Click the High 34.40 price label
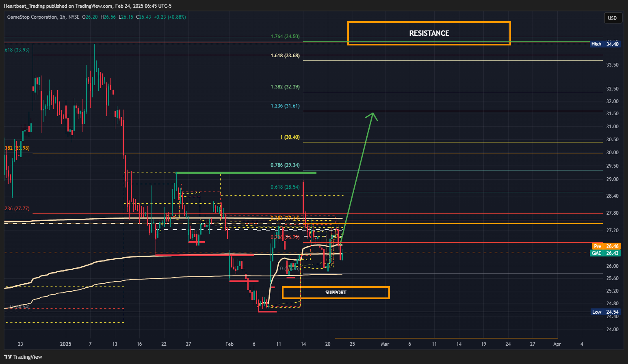The image size is (628, 364). click(605, 44)
